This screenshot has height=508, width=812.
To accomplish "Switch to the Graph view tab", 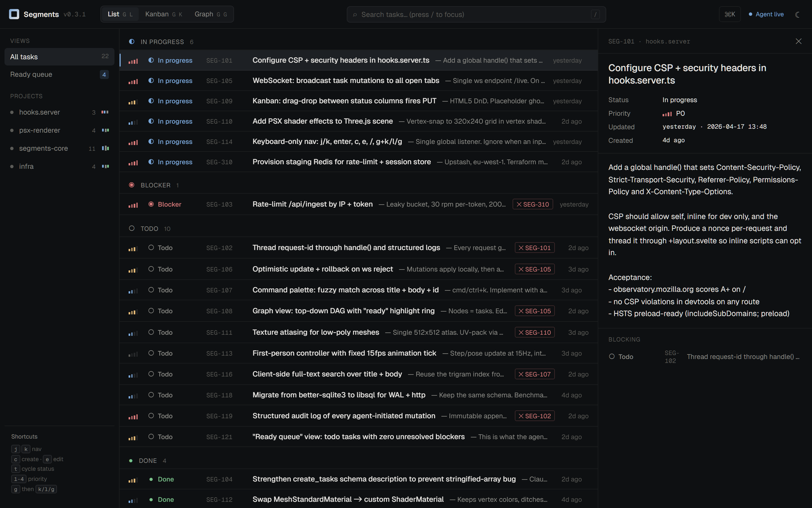I will coord(211,14).
